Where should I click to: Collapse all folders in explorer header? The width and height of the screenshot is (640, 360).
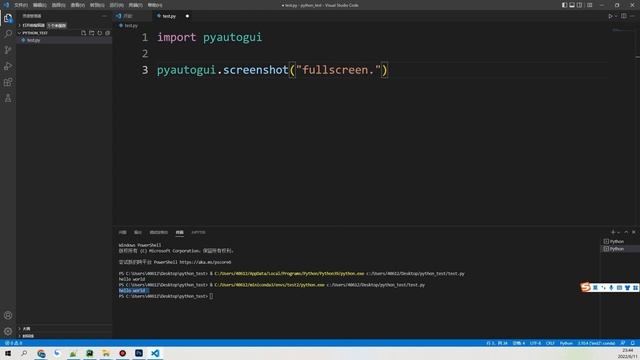pyautogui.click(x=107, y=33)
